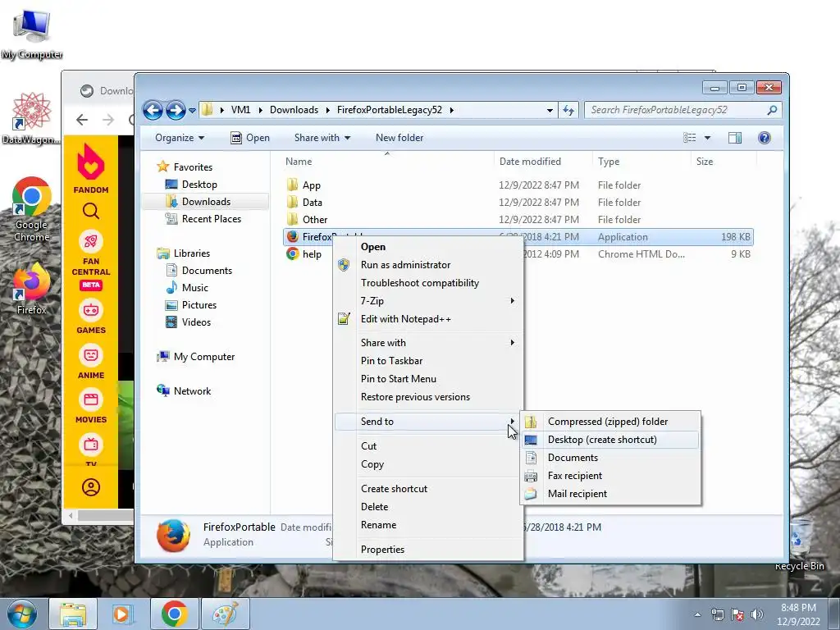Click the Windows Start orb

click(x=22, y=614)
